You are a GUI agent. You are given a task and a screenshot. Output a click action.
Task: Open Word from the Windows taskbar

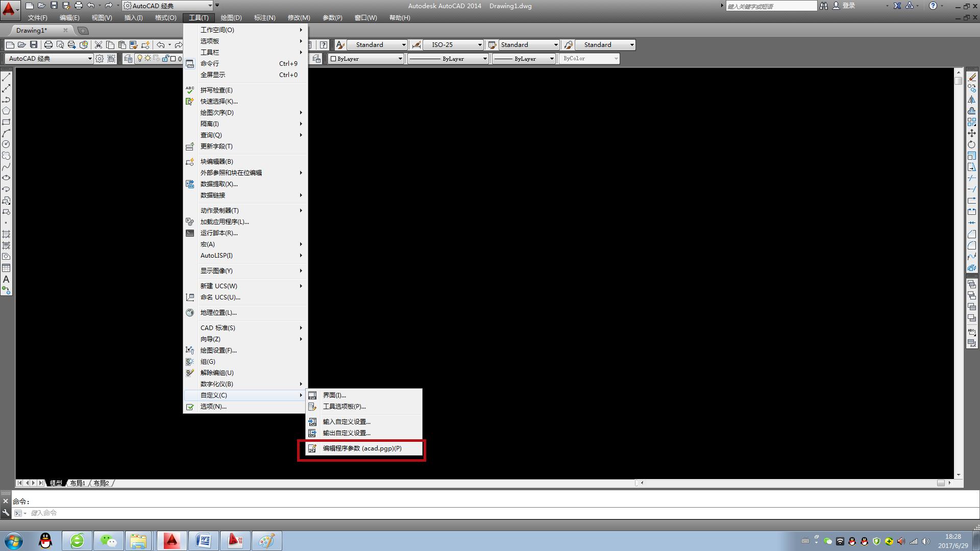tap(203, 540)
